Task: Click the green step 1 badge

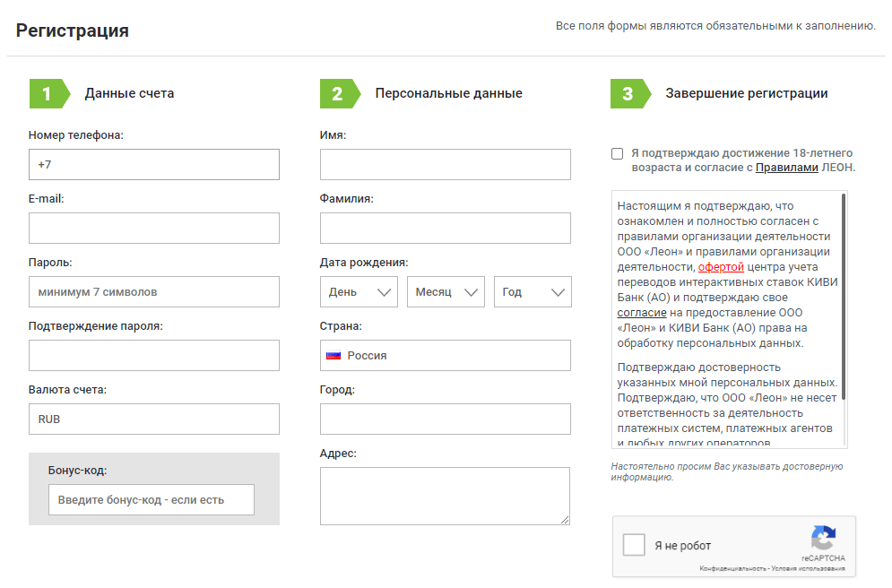Action: (x=48, y=93)
